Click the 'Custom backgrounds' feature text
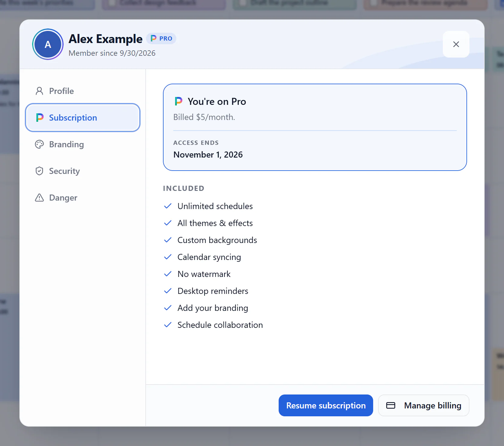Screen dimensions: 504x446 click(217, 240)
